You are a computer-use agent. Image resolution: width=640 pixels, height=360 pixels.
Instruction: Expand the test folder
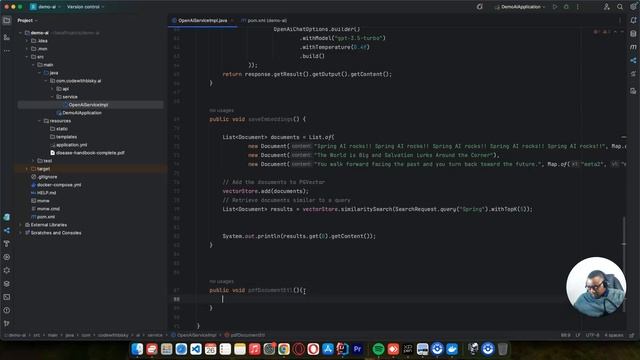[33, 161]
